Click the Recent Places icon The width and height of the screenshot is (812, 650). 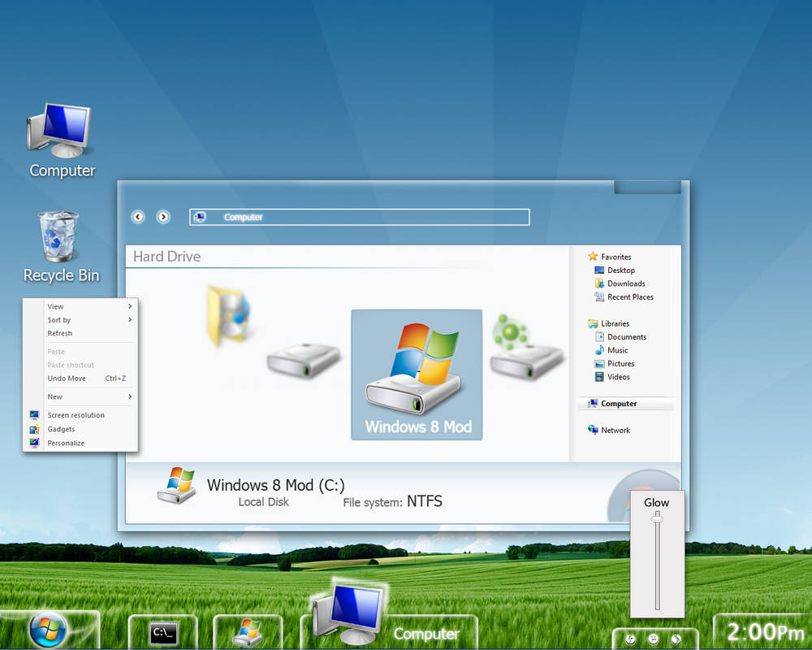coord(600,297)
